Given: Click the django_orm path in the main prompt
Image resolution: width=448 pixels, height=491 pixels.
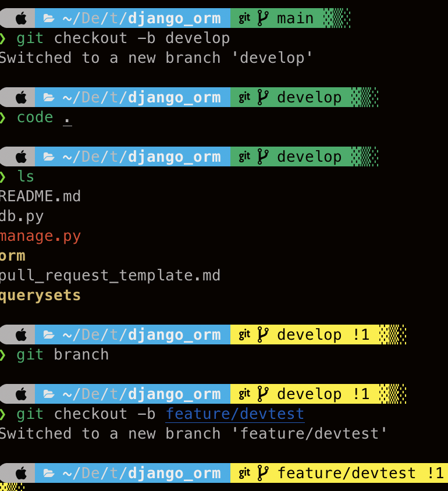Looking at the screenshot, I should point(175,19).
